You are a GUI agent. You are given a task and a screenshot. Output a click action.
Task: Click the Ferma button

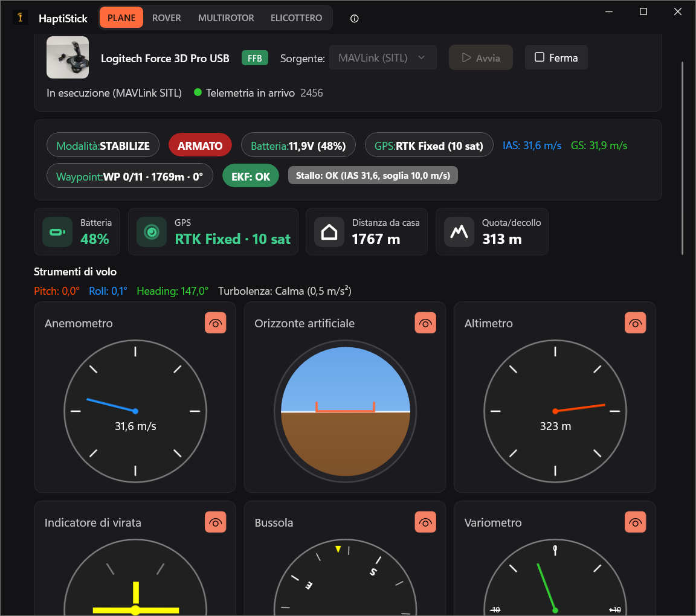556,58
